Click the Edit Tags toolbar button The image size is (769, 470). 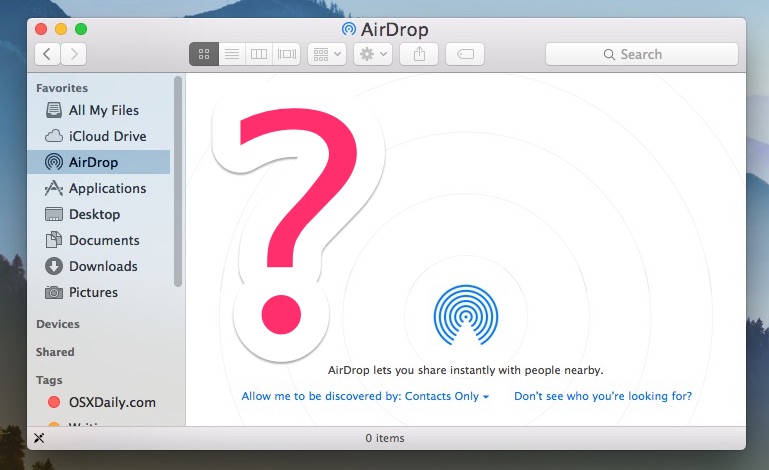[x=465, y=54]
